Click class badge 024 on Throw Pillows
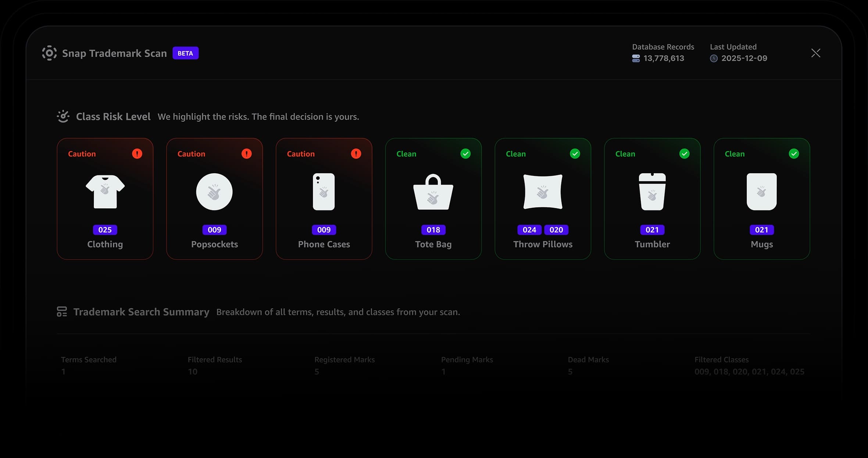Viewport: 868px width, 458px height. [x=529, y=230]
